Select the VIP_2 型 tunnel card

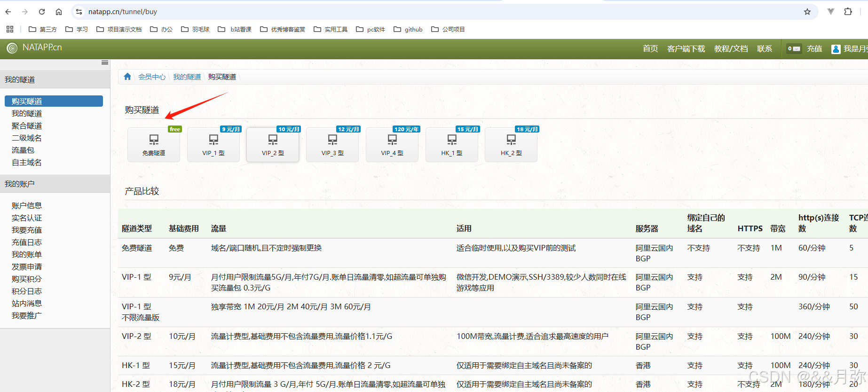273,145
